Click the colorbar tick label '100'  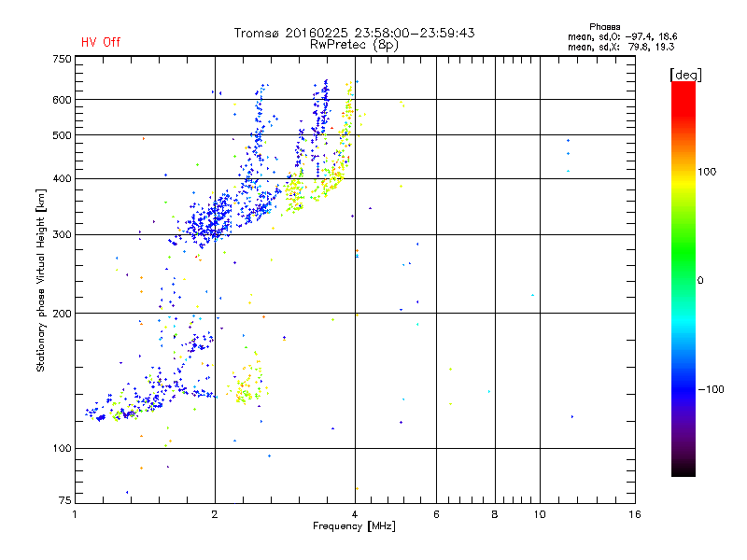pos(707,172)
